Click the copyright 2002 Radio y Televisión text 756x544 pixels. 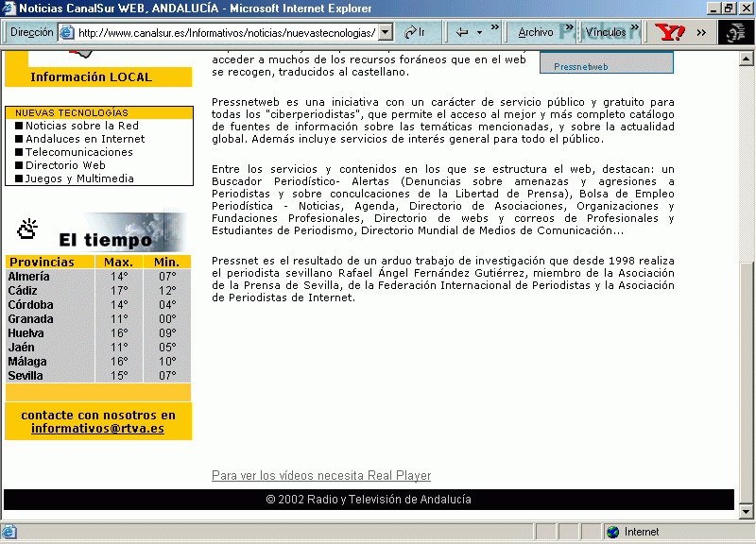coord(369,500)
